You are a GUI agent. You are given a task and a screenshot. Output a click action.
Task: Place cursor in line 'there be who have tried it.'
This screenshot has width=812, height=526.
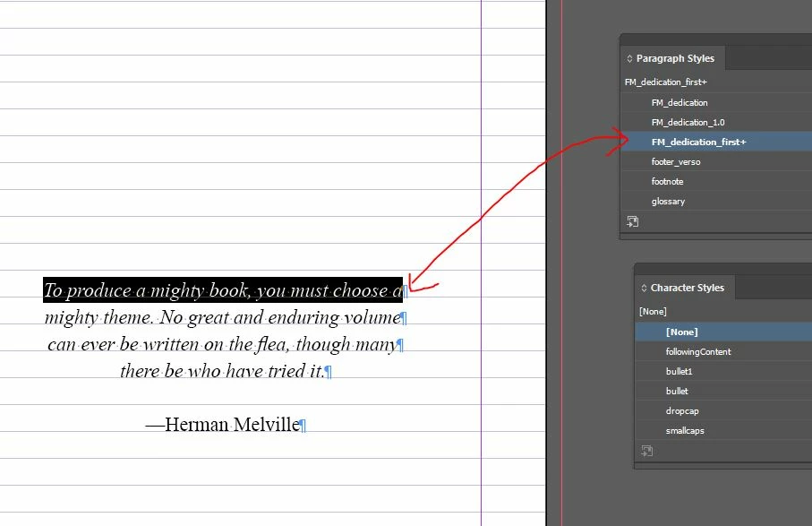223,371
